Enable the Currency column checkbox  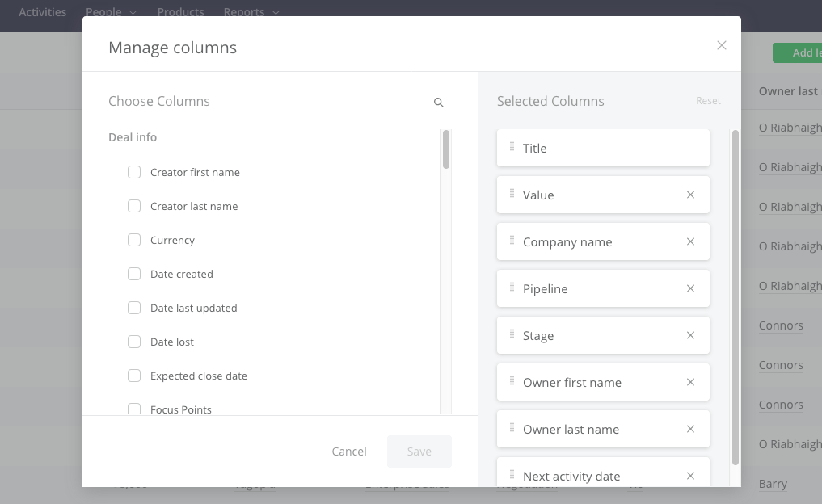point(134,240)
